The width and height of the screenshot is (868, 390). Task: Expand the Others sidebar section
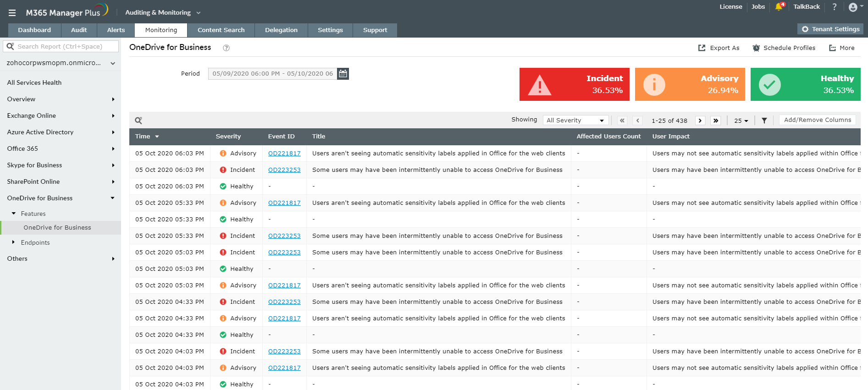coord(61,258)
